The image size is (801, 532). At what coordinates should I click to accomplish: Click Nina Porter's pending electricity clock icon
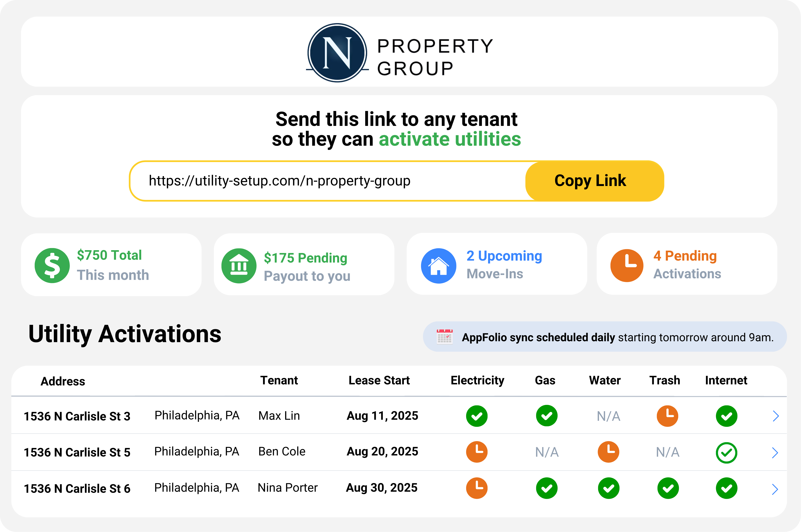[x=477, y=488]
